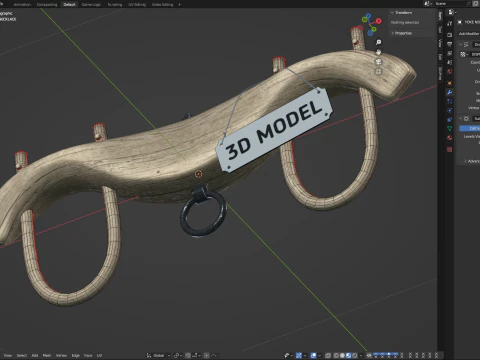Open the Mesh menu in viewport header
This screenshot has height=360, width=480.
[x=47, y=355]
